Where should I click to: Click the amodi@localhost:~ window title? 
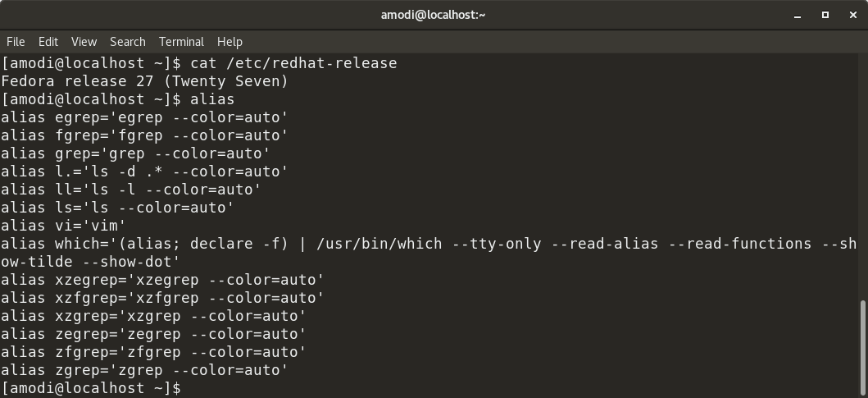434,15
